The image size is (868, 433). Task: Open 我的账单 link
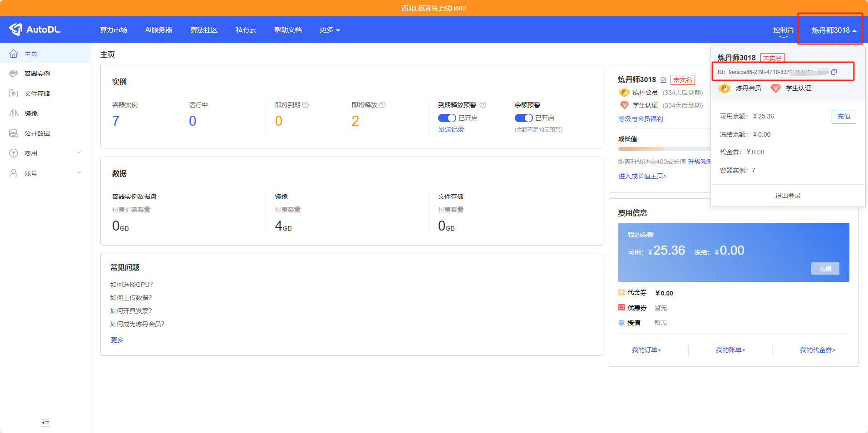(x=730, y=350)
